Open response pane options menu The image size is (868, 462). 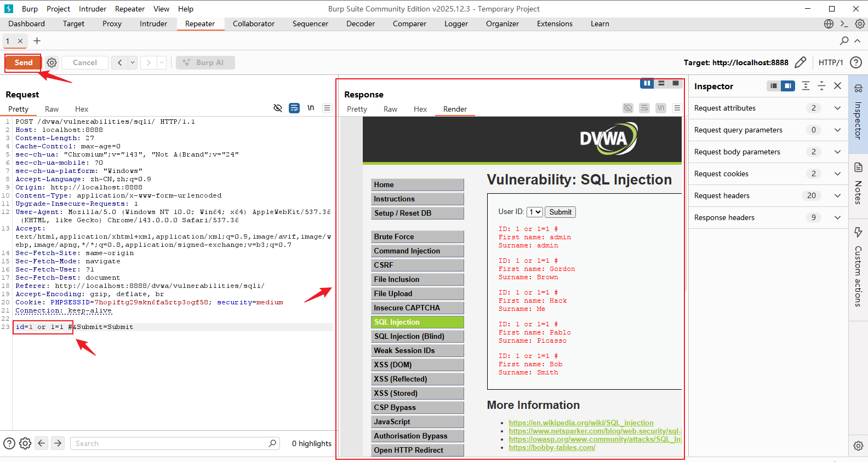coord(677,108)
